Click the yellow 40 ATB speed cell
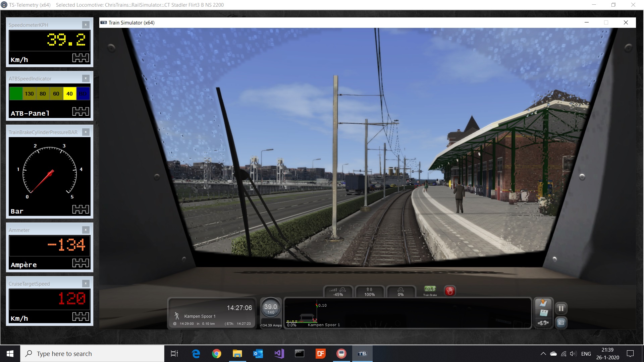This screenshot has width=644, height=362. [x=69, y=94]
